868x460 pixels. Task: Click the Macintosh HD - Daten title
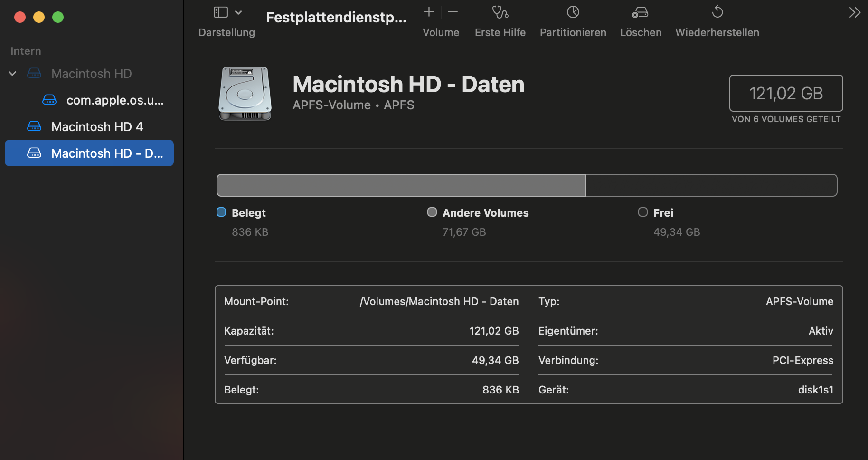[408, 84]
